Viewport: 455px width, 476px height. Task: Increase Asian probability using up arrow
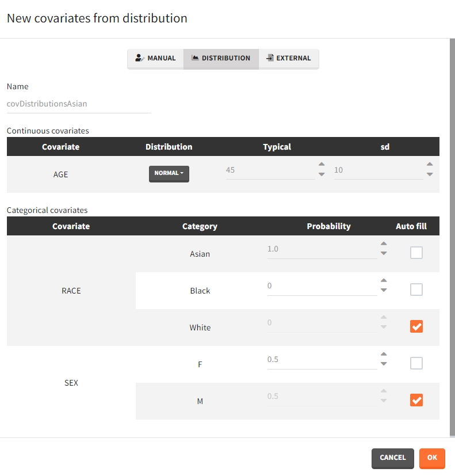click(x=384, y=244)
